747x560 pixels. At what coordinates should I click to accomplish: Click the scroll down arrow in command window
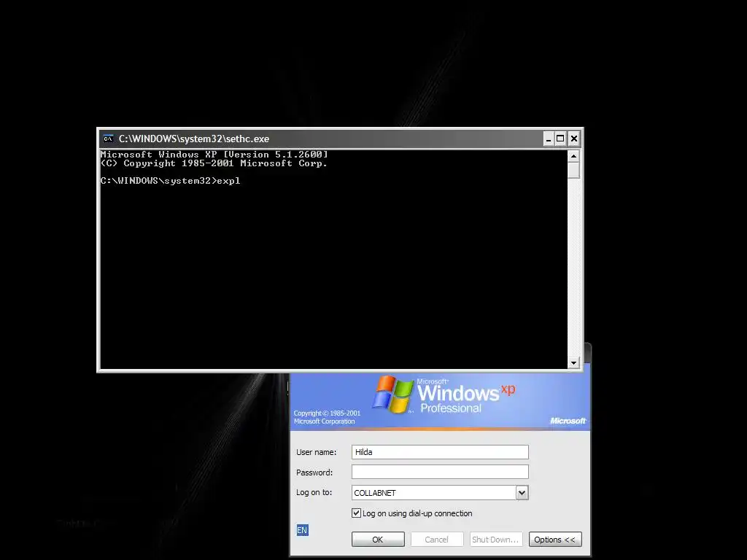[x=573, y=363]
